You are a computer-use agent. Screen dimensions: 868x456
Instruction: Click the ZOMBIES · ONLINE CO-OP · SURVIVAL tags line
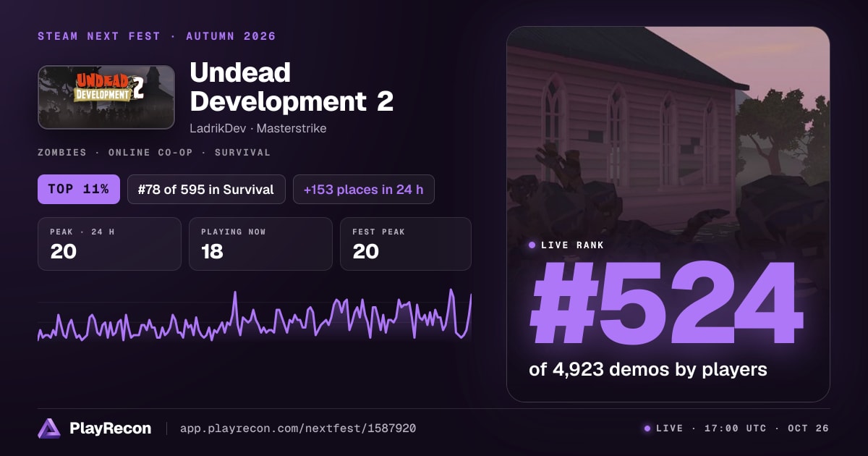coord(154,153)
